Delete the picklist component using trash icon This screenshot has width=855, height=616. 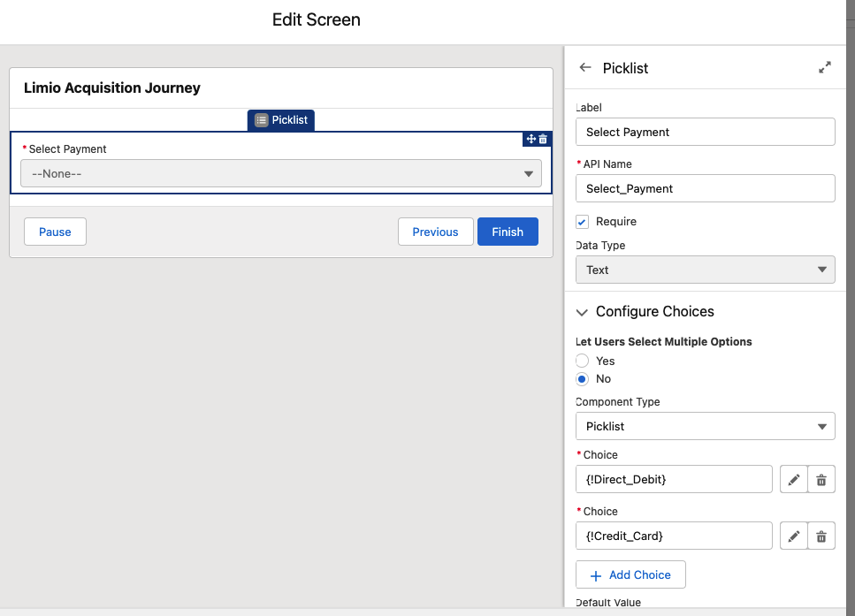pos(543,139)
